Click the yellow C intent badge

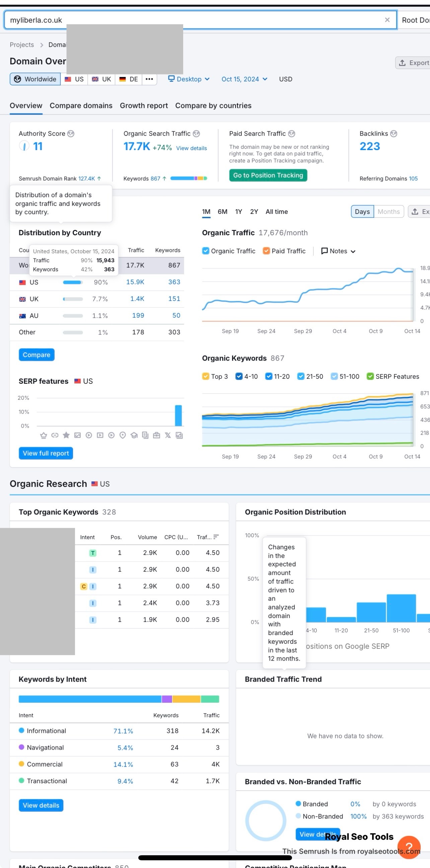[84, 586]
